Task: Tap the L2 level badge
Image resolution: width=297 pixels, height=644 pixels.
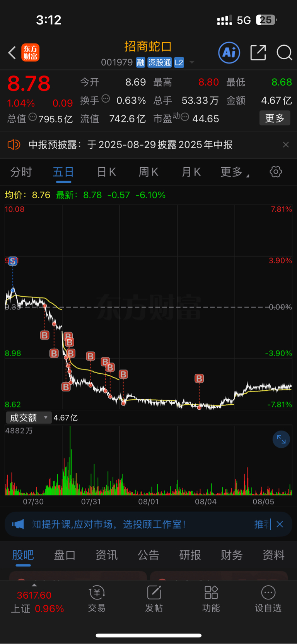Action: coord(179,62)
